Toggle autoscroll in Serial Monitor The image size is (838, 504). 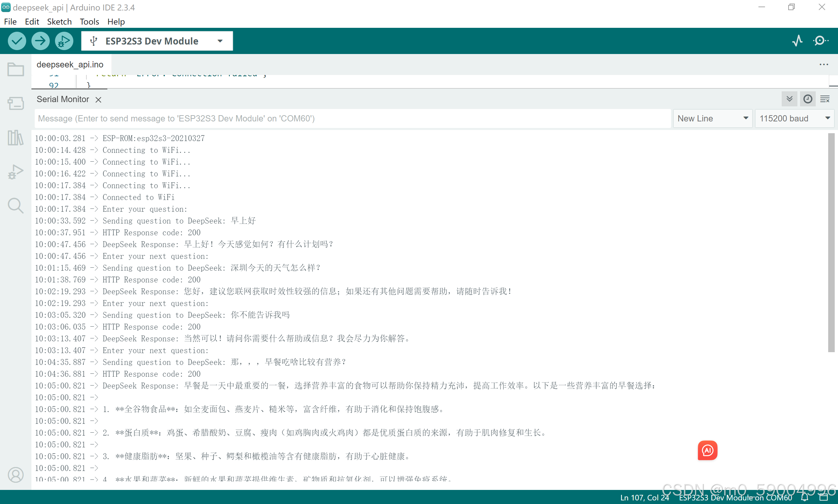tap(790, 99)
